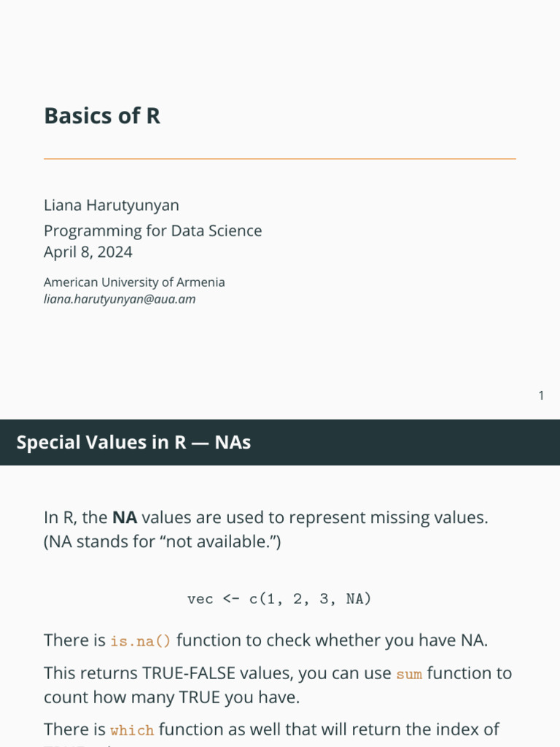Viewport: 560px width, 747px height.
Task: Click the code line vec <- c(1, 2, 3, NA)
Action: 279,600
